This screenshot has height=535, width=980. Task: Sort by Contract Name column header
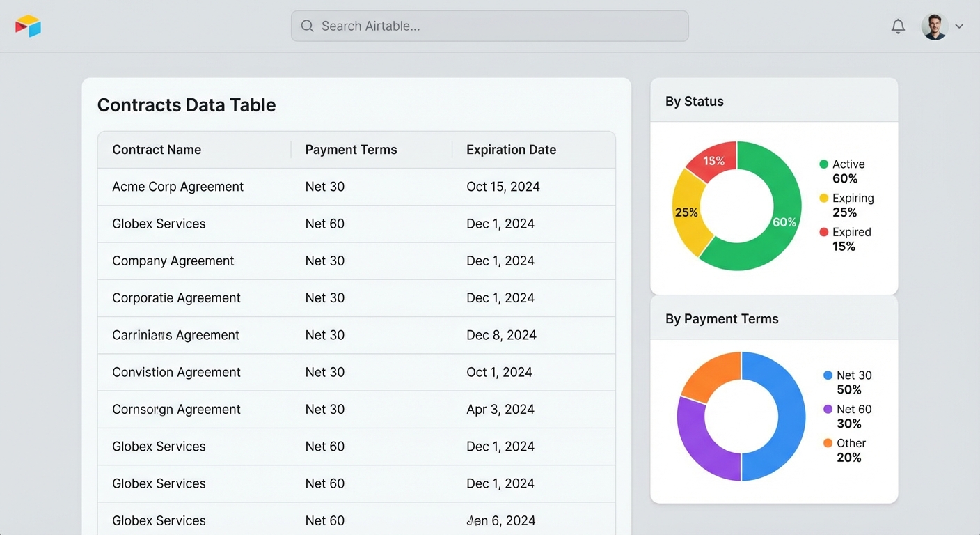[x=157, y=150]
